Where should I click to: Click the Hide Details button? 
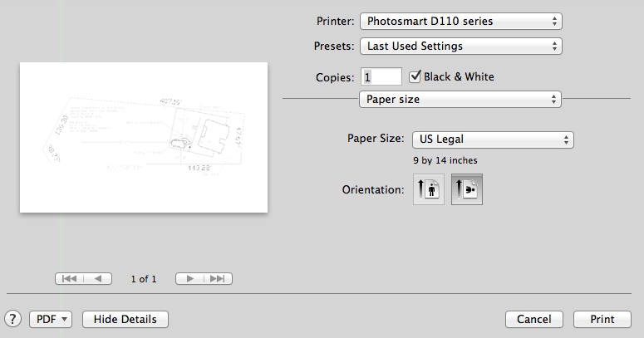125,319
